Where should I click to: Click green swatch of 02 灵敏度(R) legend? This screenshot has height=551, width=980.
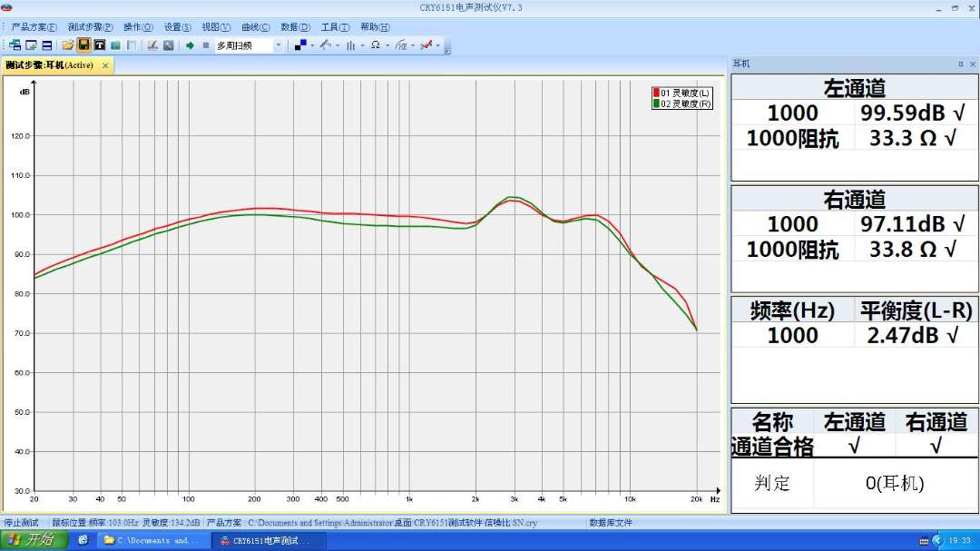coord(656,104)
